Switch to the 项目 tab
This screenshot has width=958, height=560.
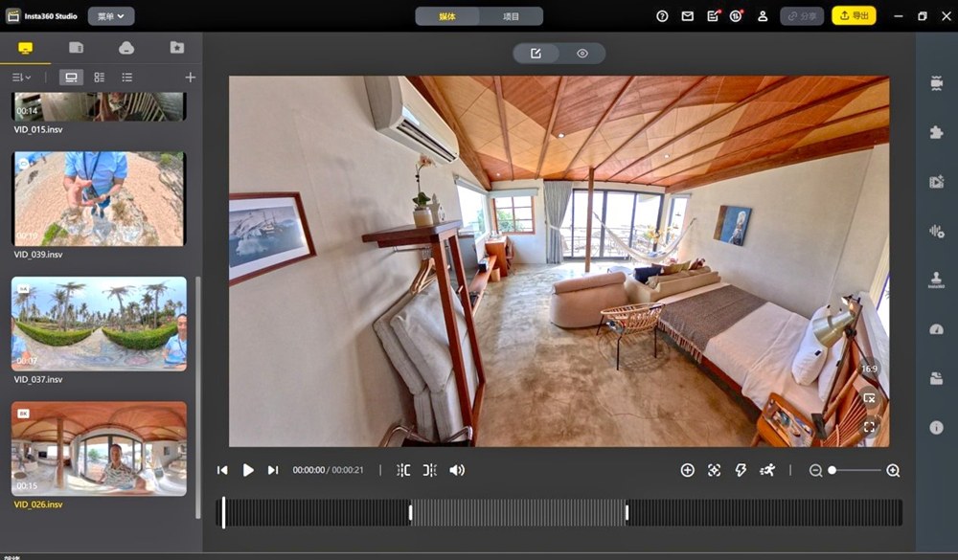click(509, 16)
